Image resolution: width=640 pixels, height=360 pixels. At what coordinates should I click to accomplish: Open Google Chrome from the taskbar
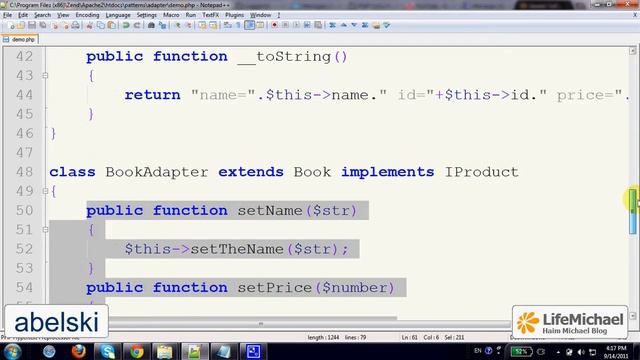(136, 351)
